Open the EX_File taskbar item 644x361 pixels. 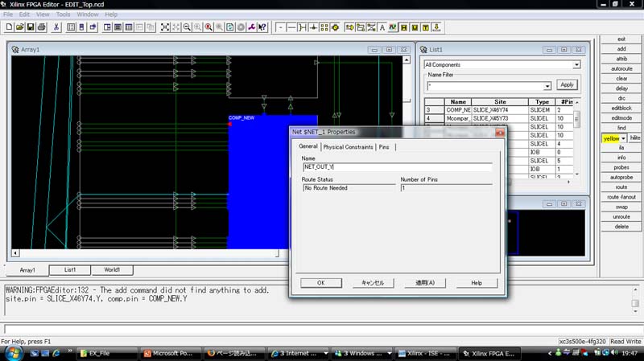pos(107,353)
